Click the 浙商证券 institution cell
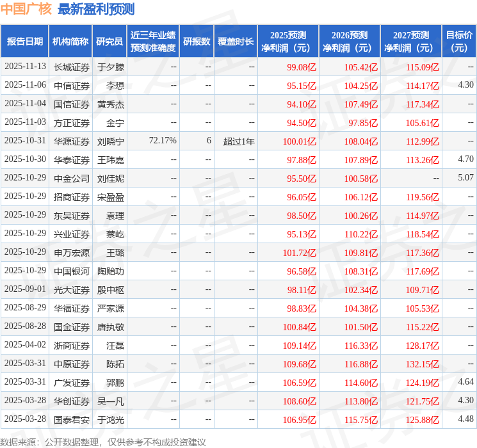Screen dimensions: 477x448 72,346
